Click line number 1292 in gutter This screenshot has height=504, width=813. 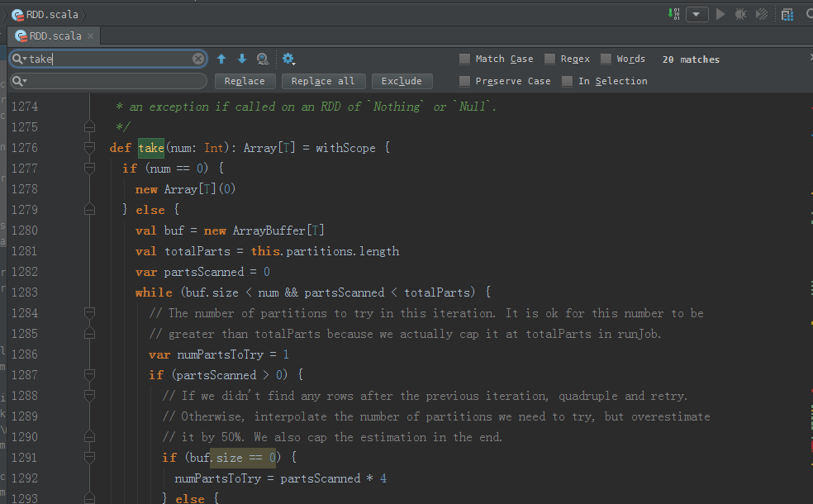pos(24,478)
